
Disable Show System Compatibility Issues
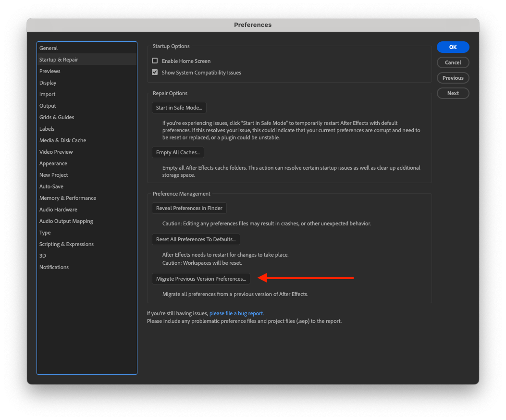click(x=156, y=73)
